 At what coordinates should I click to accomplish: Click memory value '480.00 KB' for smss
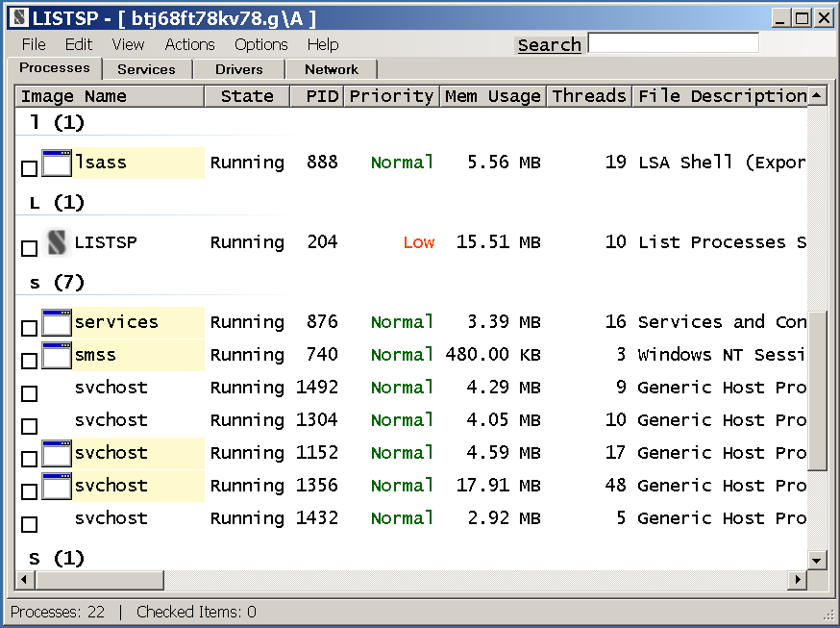pos(493,355)
